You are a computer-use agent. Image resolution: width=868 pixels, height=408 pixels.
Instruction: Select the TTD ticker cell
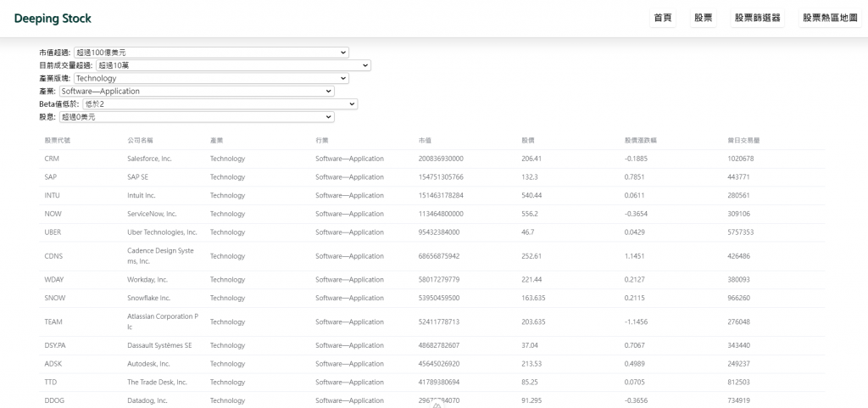point(50,382)
